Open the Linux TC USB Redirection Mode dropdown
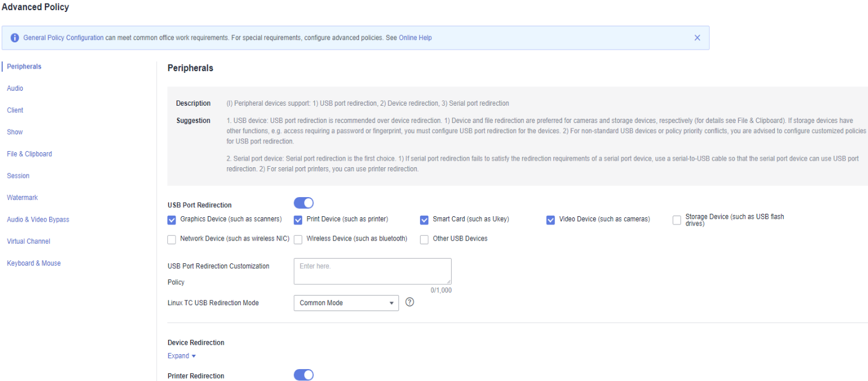This screenshot has height=381, width=868. 346,303
